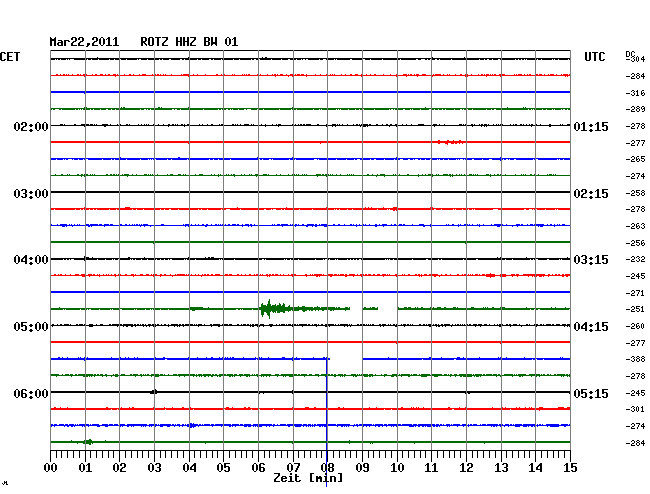Image resolution: width=650 pixels, height=494 pixels.
Task: Select the 03:00 CET time label
Action: tap(31, 194)
